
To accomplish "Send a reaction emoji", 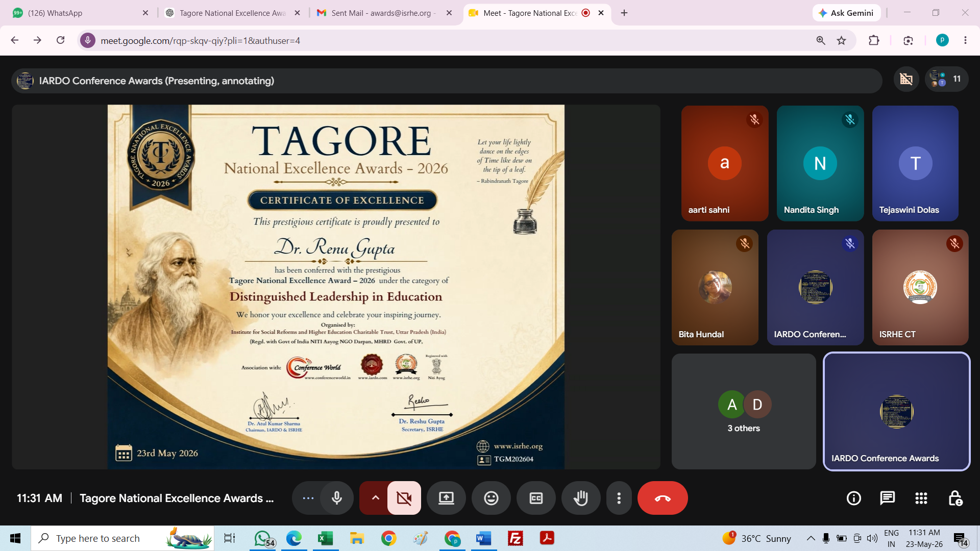I will coord(491,498).
